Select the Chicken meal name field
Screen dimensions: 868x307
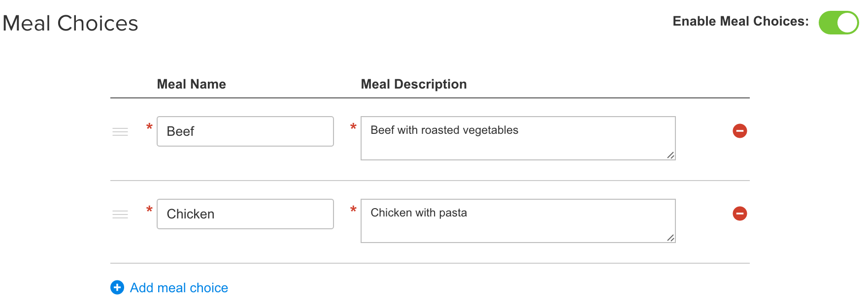245,214
